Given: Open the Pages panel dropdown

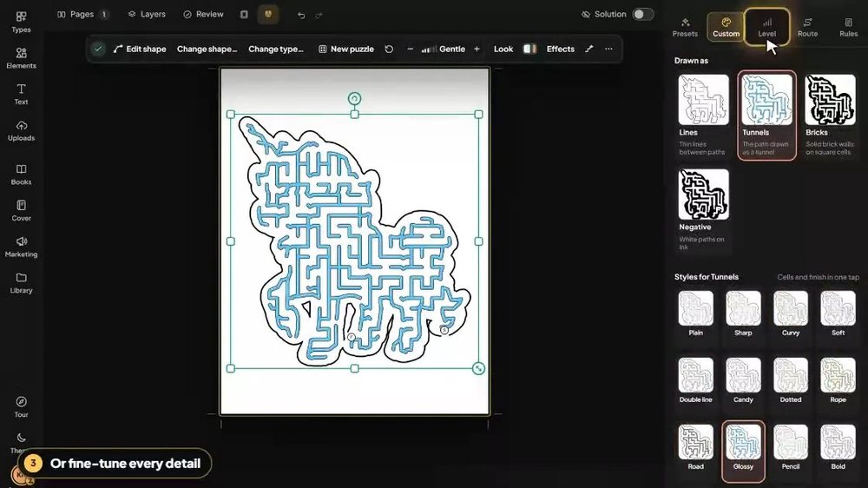Looking at the screenshot, I should coord(82,15).
